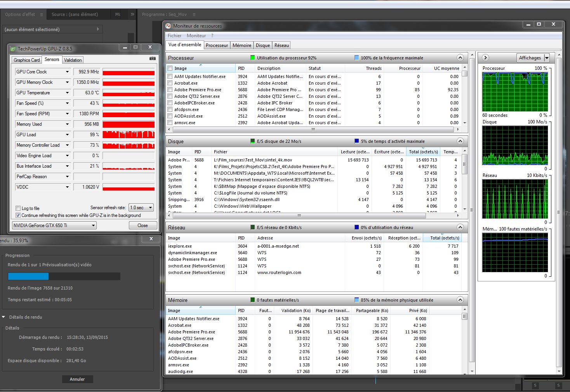The width and height of the screenshot is (570, 392).
Task: Open Affichages dropdown arrow
Action: click(547, 58)
